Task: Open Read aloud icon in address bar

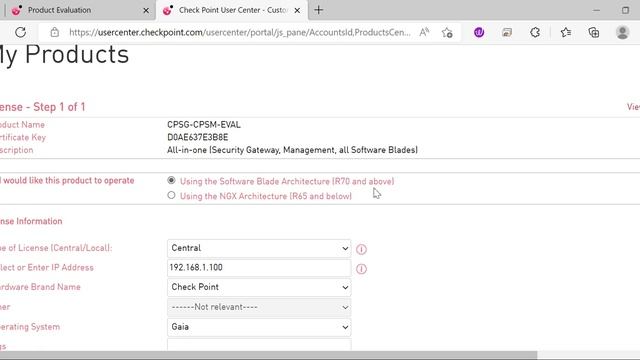Action: point(424,32)
